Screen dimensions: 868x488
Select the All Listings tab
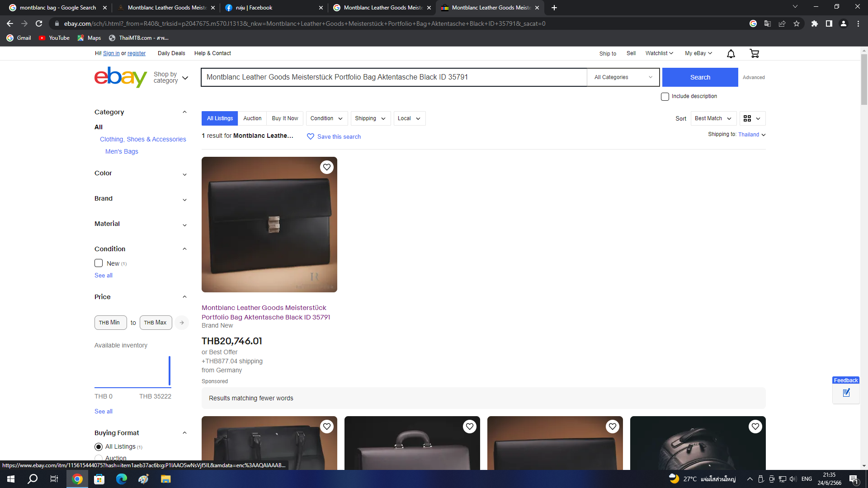pos(220,118)
